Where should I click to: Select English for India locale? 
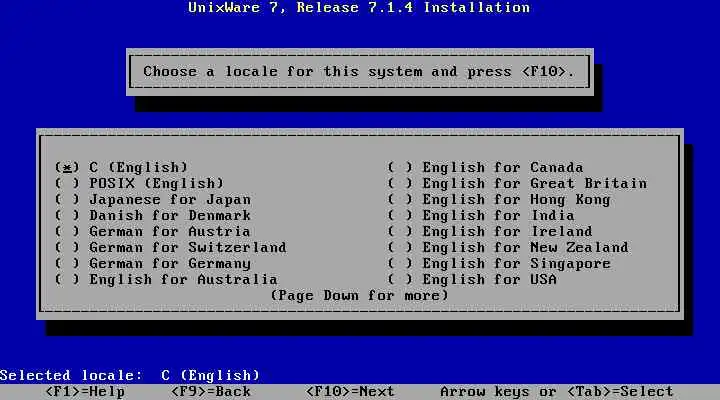(x=481, y=215)
